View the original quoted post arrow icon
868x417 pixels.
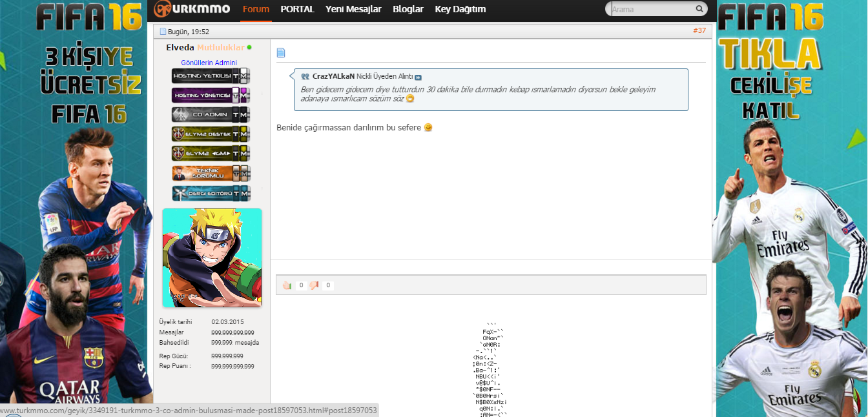point(418,77)
